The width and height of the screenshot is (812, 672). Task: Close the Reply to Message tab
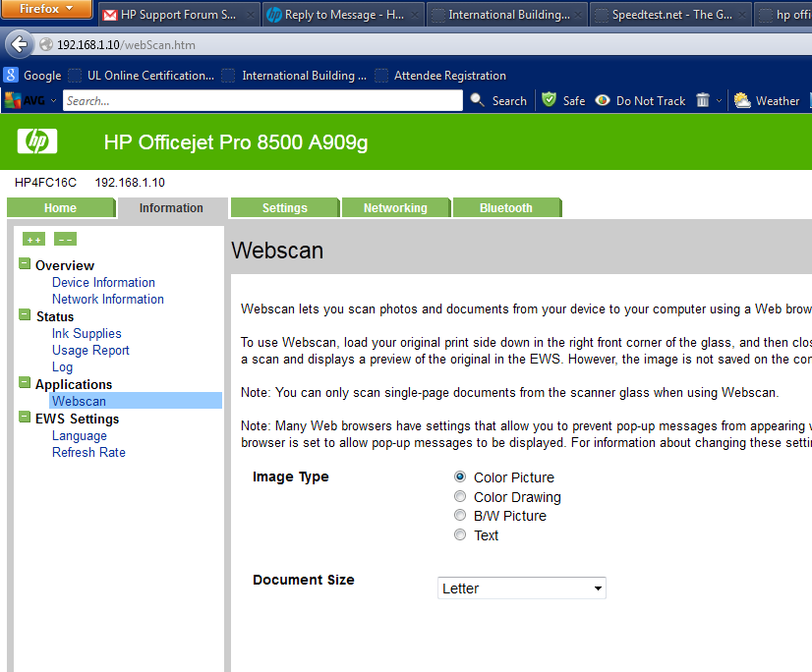click(414, 15)
